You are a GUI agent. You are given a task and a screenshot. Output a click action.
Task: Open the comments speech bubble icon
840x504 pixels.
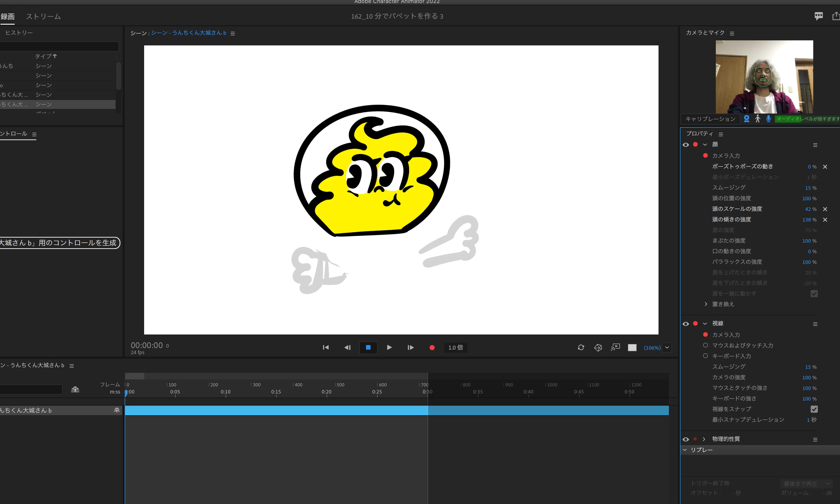coord(819,16)
